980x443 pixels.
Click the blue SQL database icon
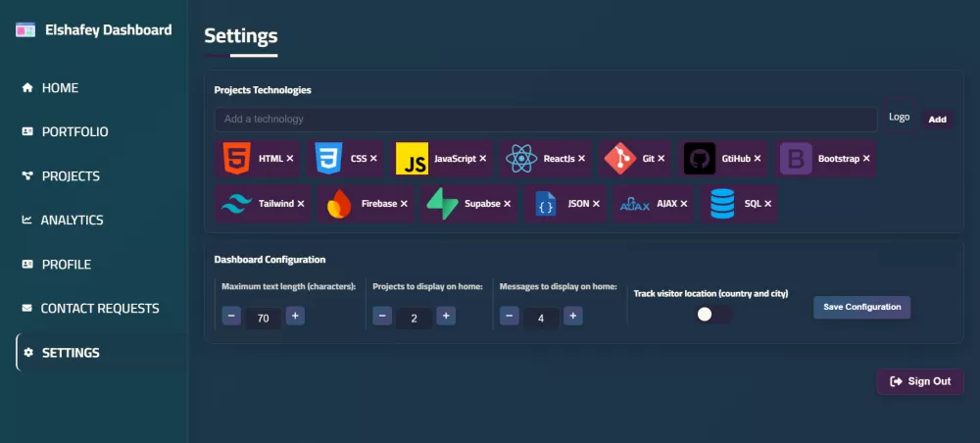tap(722, 204)
